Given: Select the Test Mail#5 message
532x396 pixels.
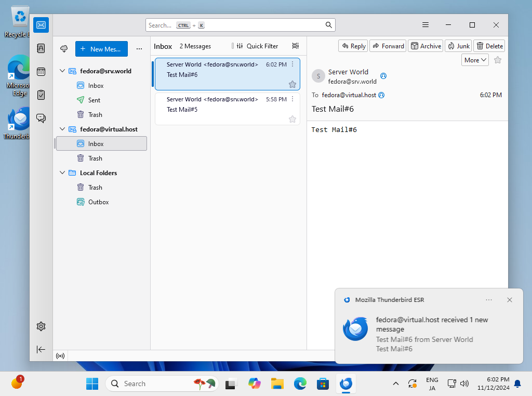Looking at the screenshot, I should 228,109.
